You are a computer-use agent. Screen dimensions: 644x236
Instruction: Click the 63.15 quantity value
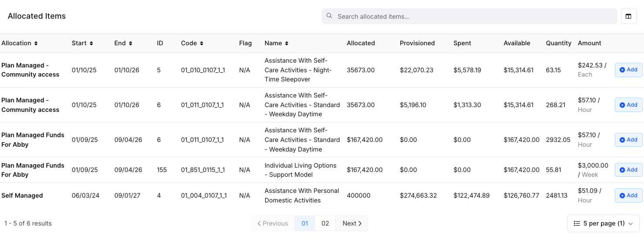pyautogui.click(x=553, y=70)
